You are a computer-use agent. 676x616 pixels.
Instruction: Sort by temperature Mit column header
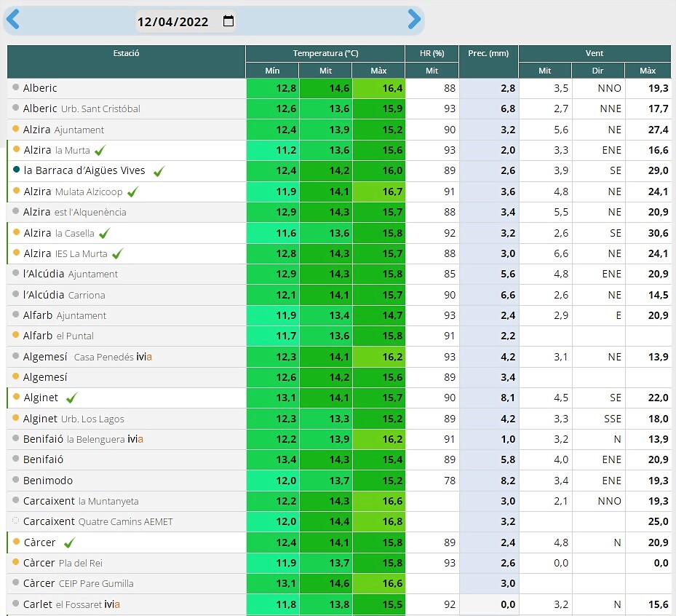[x=325, y=71]
